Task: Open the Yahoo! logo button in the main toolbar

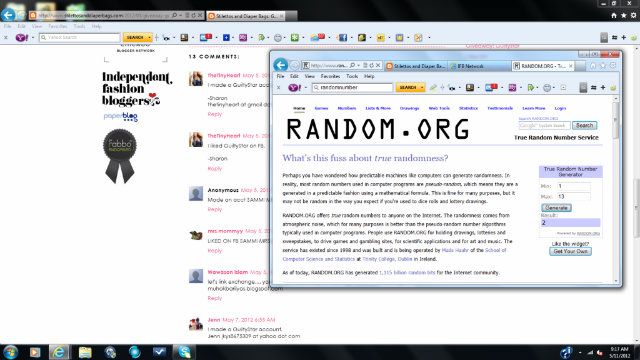Action: tap(21, 38)
